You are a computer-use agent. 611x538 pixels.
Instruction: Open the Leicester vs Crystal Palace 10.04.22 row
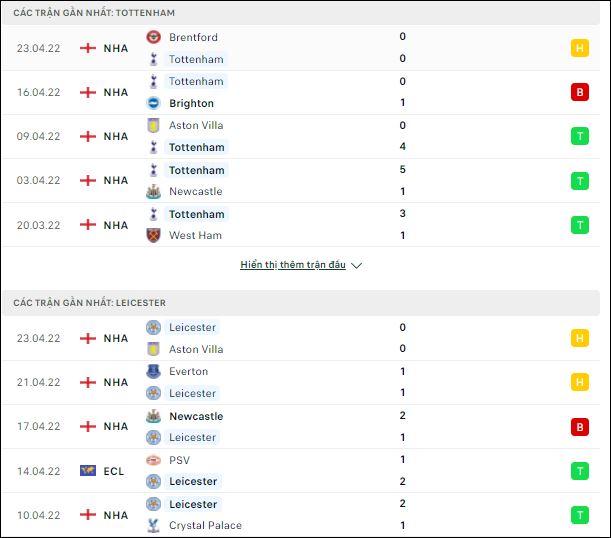[301, 515]
